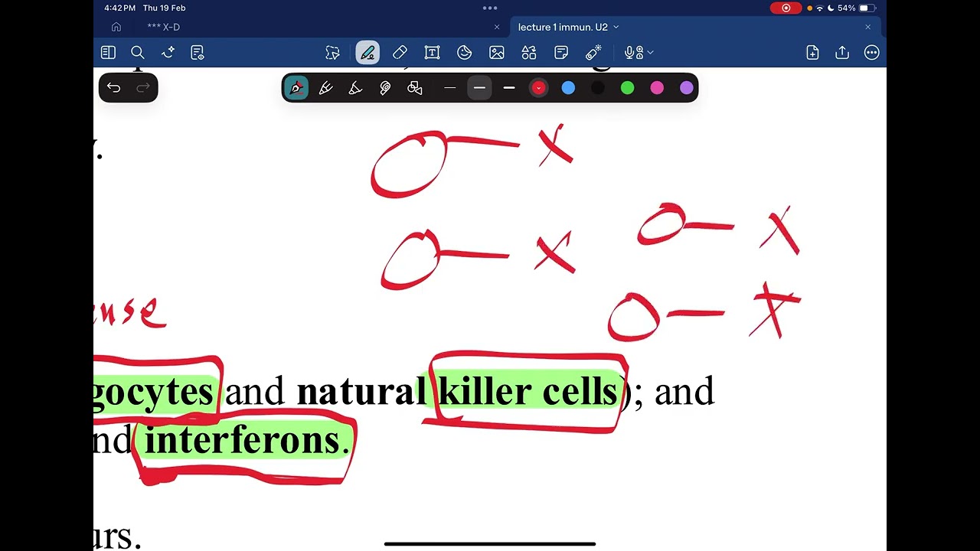Viewport: 980px width, 551px height.
Task: Expand the microphone options chevron
Action: [650, 53]
